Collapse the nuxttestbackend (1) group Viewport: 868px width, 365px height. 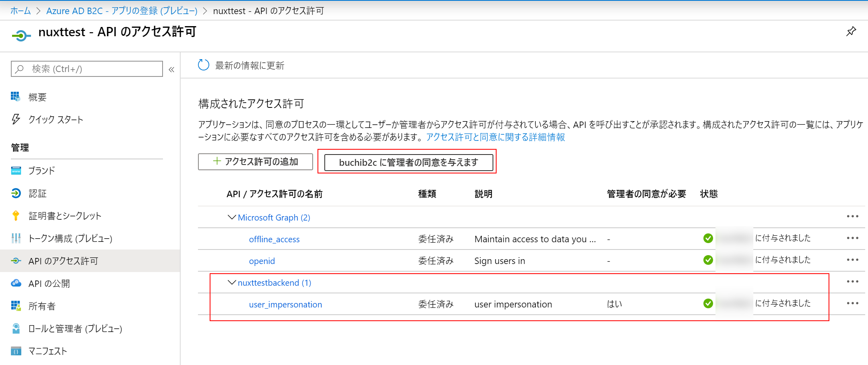(x=232, y=283)
